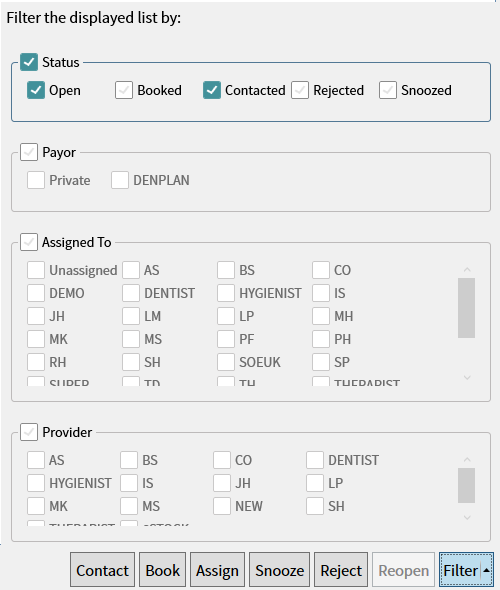Select DENPLAN payor checkbox

click(x=120, y=180)
